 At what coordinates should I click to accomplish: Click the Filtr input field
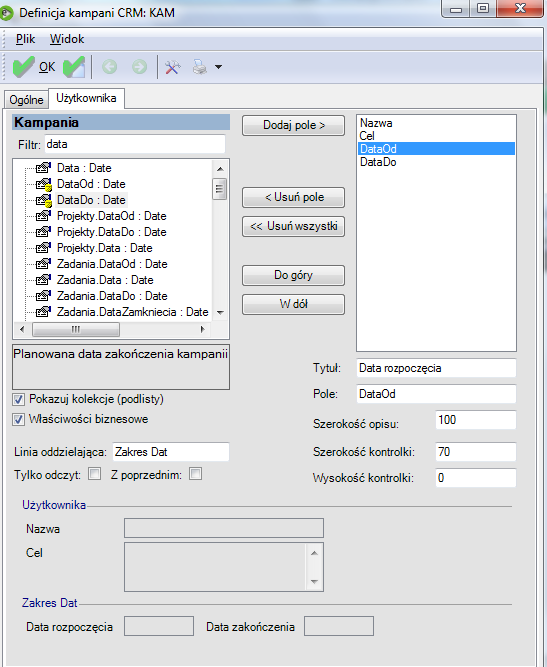(135, 144)
